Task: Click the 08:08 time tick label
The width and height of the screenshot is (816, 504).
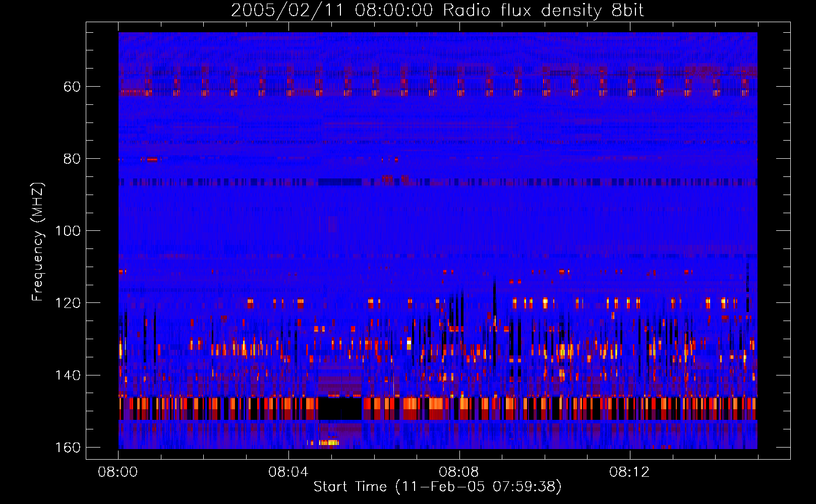Action: click(x=458, y=472)
